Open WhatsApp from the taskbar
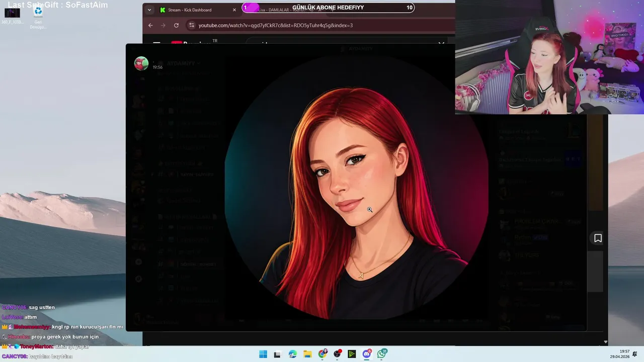644x362 pixels. click(382, 354)
